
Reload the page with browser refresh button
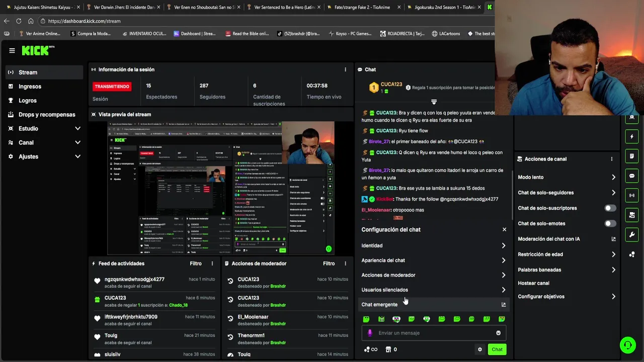tap(19, 21)
